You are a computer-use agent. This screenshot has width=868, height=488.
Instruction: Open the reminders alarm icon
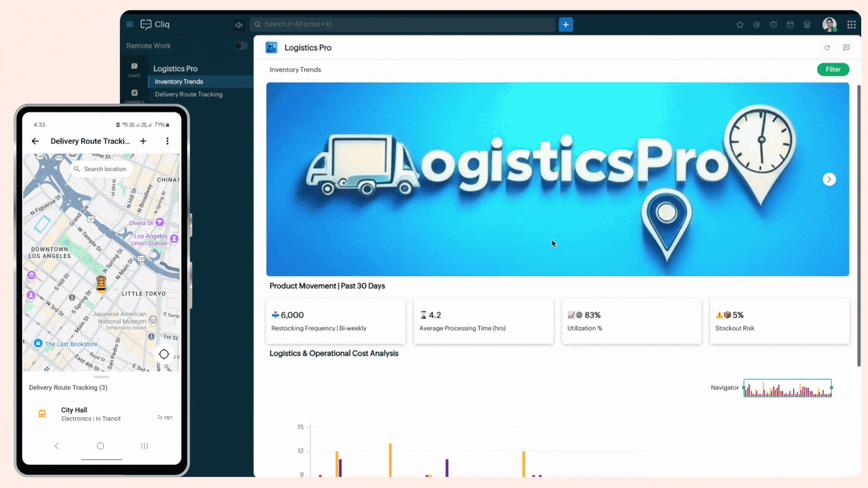[x=774, y=24]
